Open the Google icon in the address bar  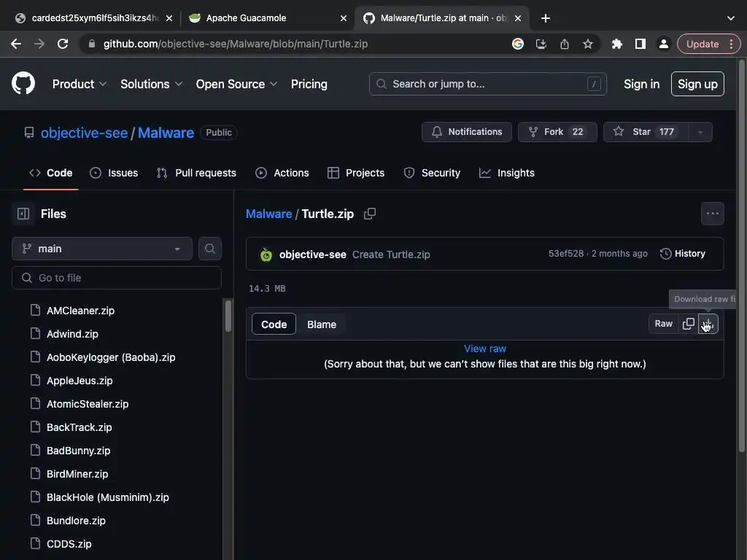point(518,44)
